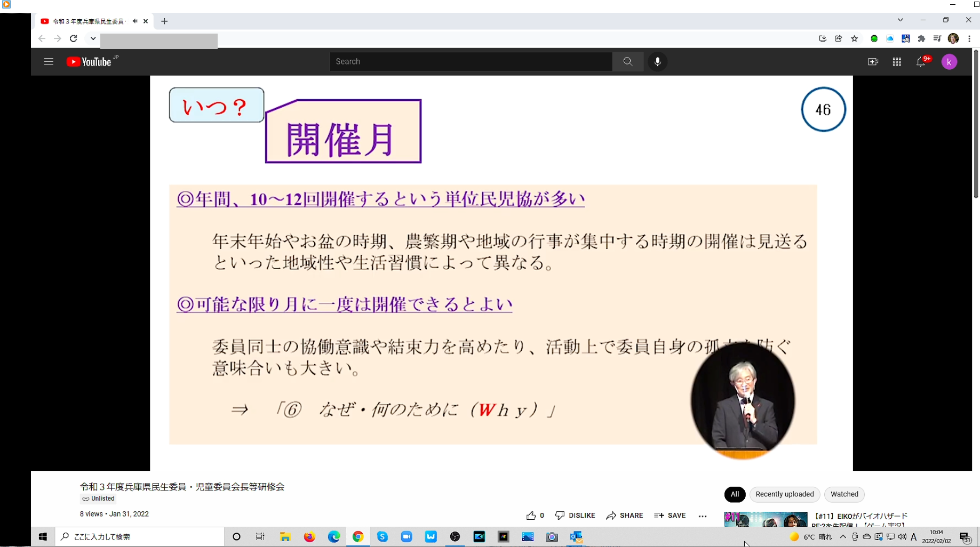Open the EIKO recommended video thumbnail

[x=766, y=519]
